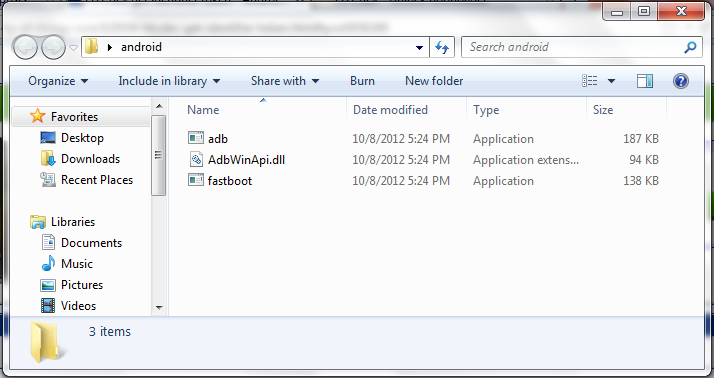Select the fastboot file name
The height and width of the screenshot is (378, 714).
pos(230,181)
